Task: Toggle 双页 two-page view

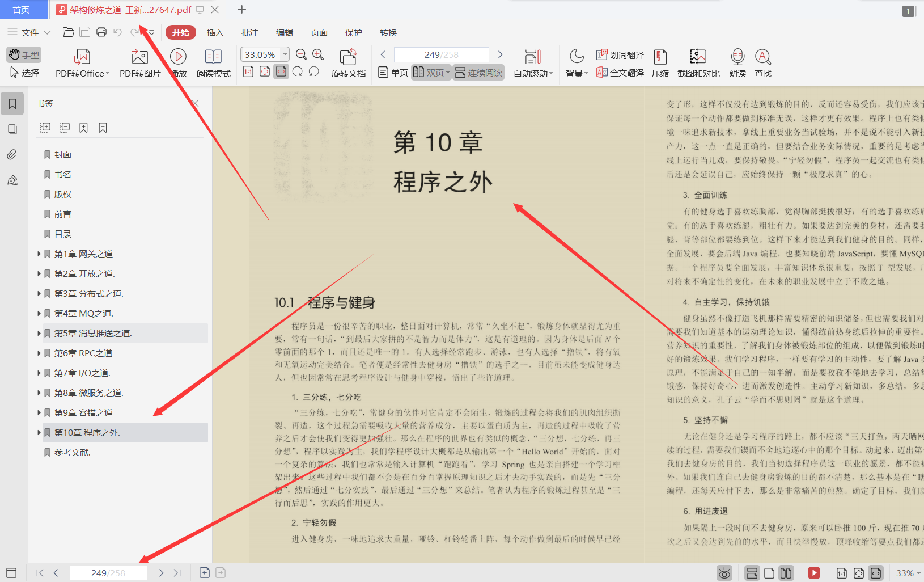Action: pyautogui.click(x=431, y=73)
